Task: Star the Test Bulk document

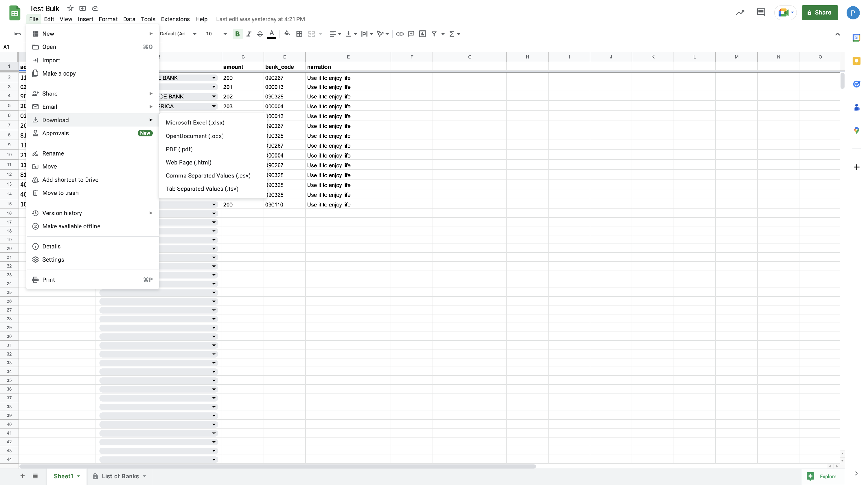Action: click(70, 8)
